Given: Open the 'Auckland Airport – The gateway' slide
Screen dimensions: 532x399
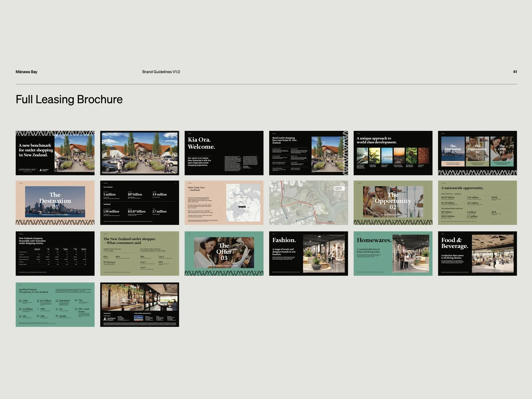Looking at the screenshot, I should [55, 305].
